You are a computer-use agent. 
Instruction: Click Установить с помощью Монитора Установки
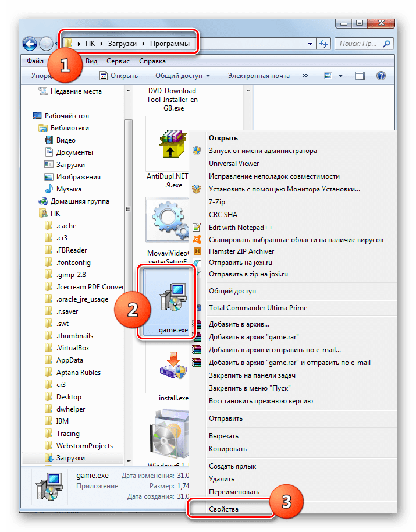(284, 189)
